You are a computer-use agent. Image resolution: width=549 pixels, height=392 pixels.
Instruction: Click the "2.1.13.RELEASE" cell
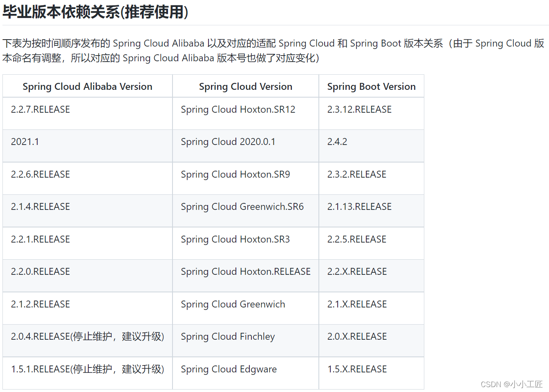[371, 211]
